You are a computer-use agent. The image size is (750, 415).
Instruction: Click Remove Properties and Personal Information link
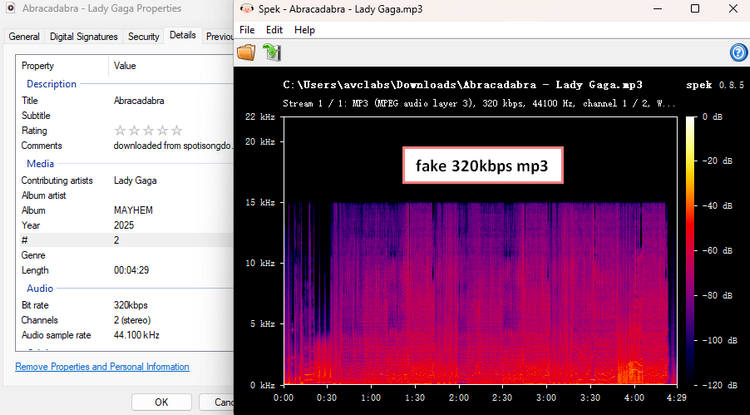102,367
